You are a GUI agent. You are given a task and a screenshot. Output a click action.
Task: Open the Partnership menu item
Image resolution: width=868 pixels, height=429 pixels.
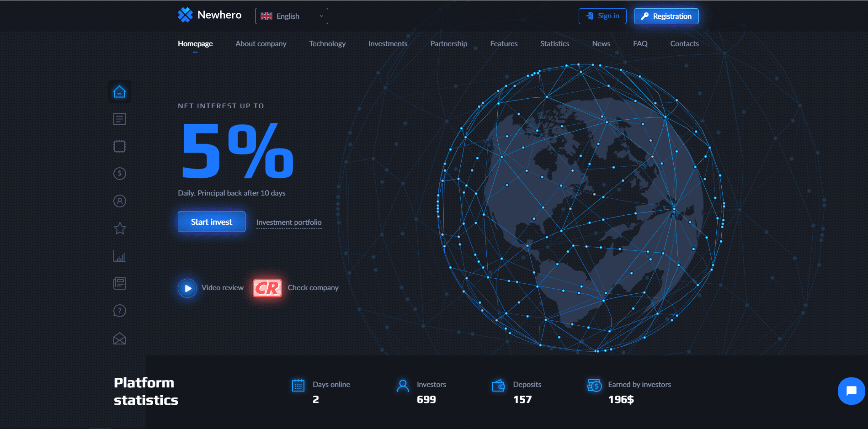(x=448, y=43)
